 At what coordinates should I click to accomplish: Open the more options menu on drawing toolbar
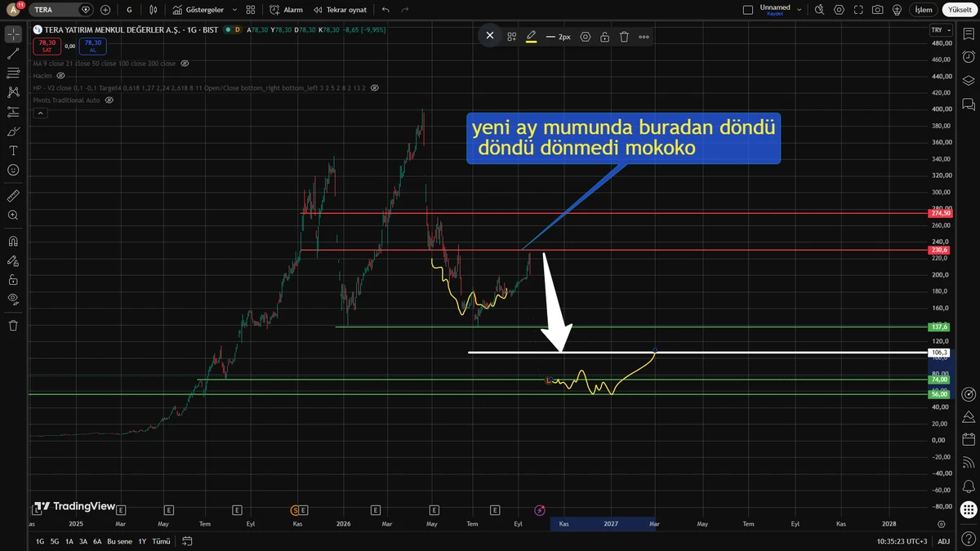pyautogui.click(x=644, y=37)
